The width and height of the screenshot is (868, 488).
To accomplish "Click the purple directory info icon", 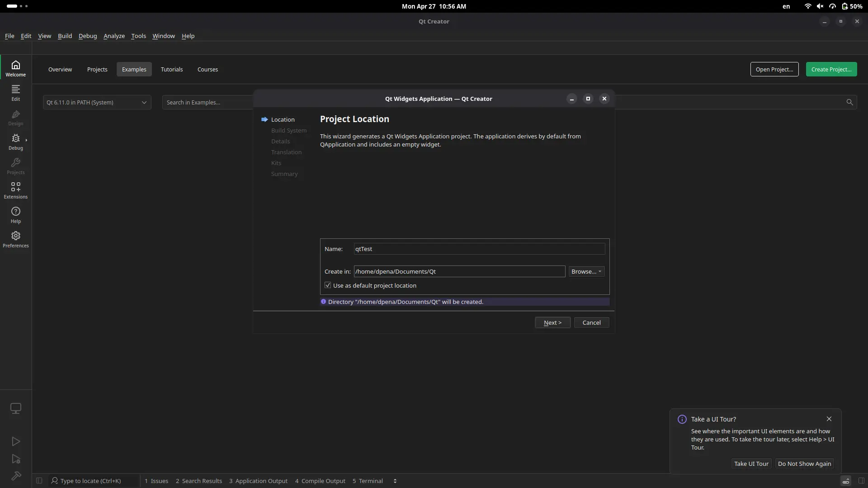I will coord(323,302).
